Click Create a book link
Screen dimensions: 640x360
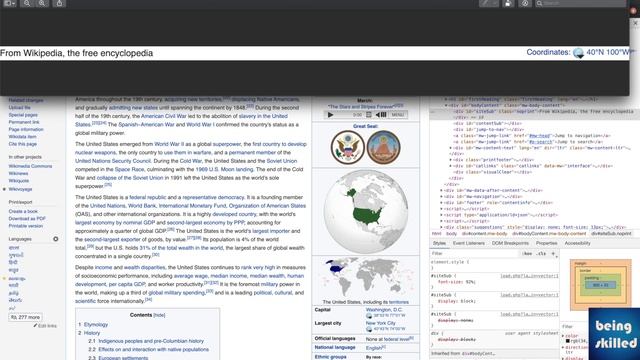point(23,211)
